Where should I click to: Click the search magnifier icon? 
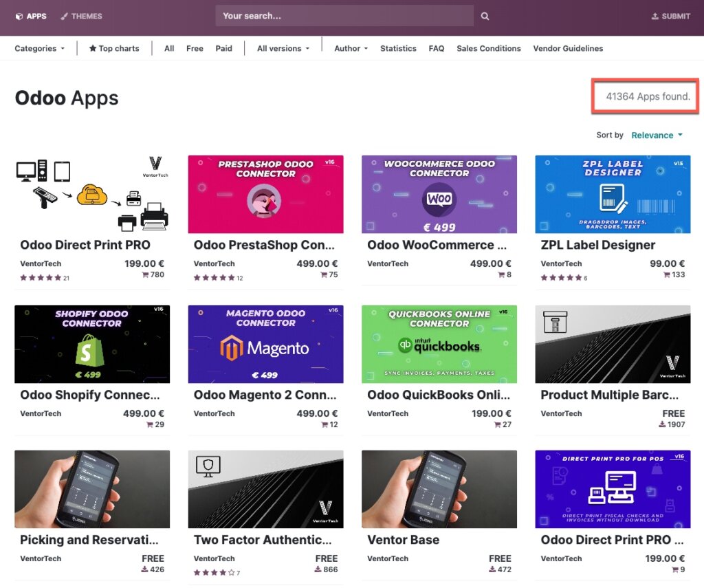(485, 17)
